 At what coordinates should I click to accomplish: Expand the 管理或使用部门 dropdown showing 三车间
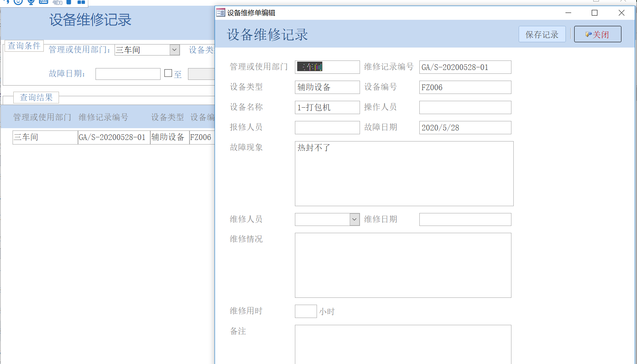coord(175,50)
